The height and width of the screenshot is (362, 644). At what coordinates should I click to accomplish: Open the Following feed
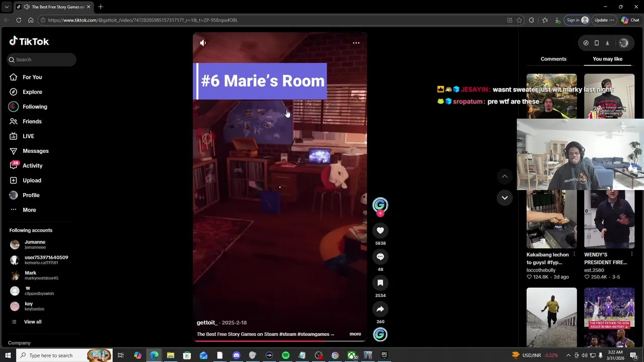point(35,107)
